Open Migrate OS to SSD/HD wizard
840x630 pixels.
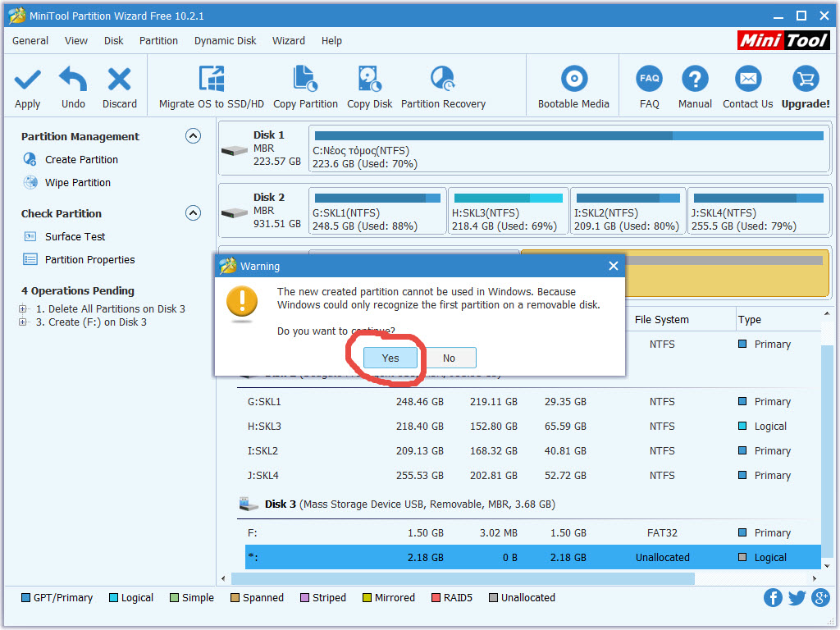(212, 80)
